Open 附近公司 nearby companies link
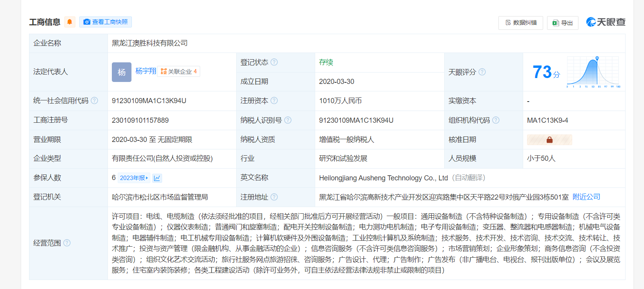Screen dimensions: 644x289 coord(586,197)
